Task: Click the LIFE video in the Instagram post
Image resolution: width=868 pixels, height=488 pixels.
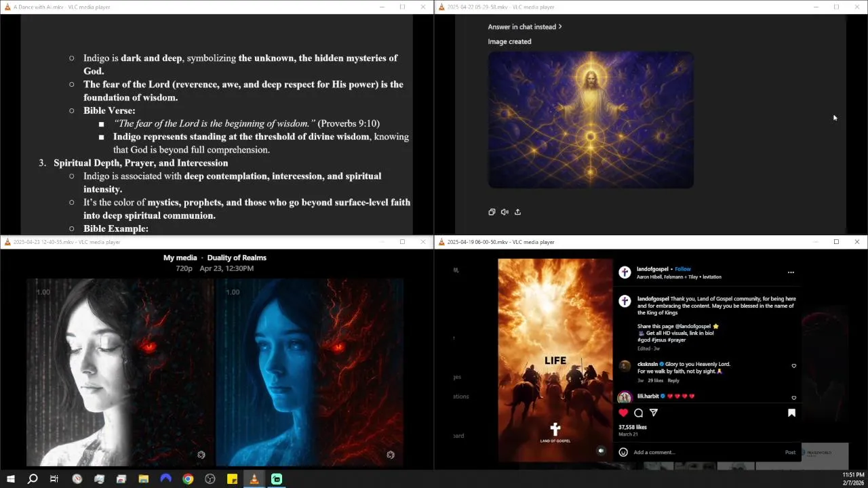Action: click(x=555, y=360)
